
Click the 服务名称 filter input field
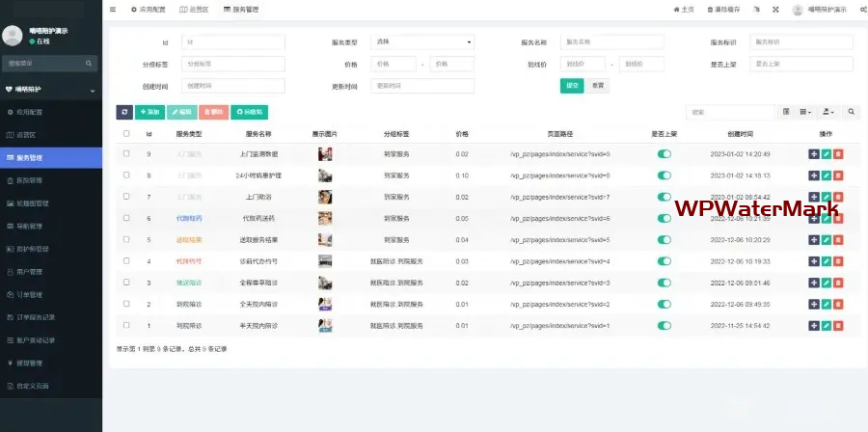click(611, 42)
